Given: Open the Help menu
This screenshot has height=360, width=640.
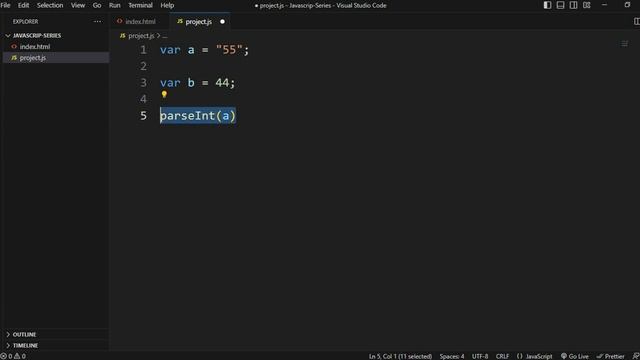Looking at the screenshot, I should (167, 5).
